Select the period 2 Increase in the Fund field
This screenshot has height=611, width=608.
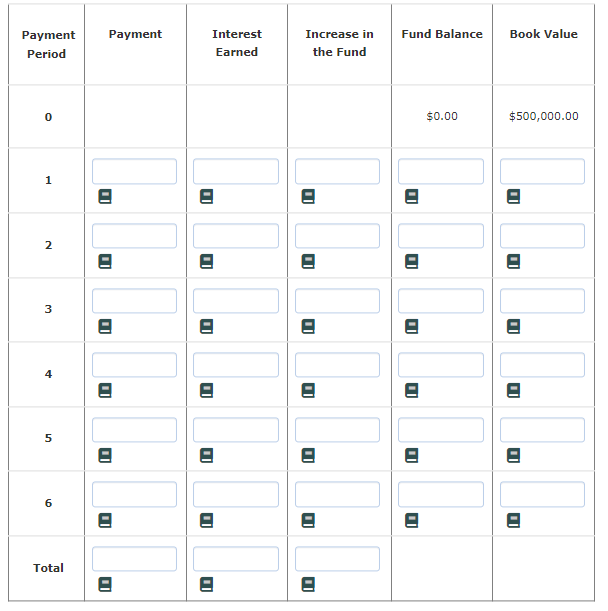tap(338, 236)
